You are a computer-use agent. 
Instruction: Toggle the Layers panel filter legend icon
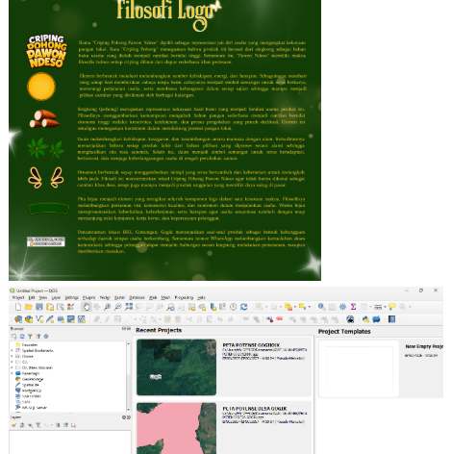38,425
